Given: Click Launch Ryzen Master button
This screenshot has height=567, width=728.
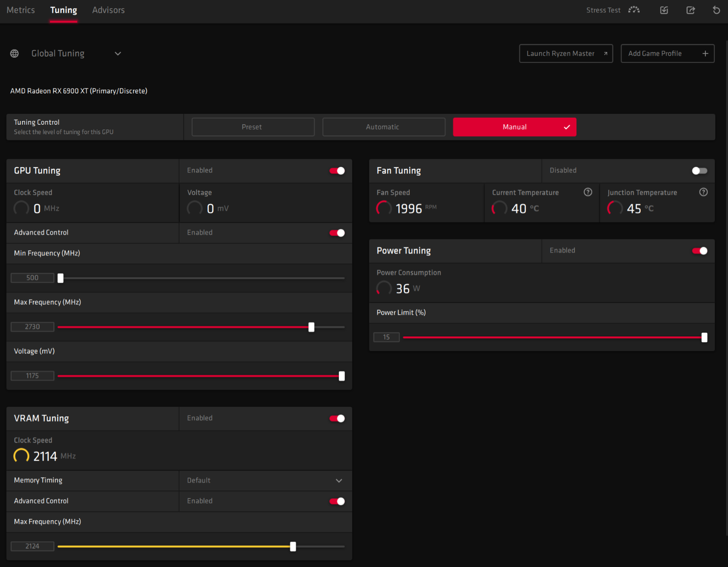Looking at the screenshot, I should [x=566, y=53].
